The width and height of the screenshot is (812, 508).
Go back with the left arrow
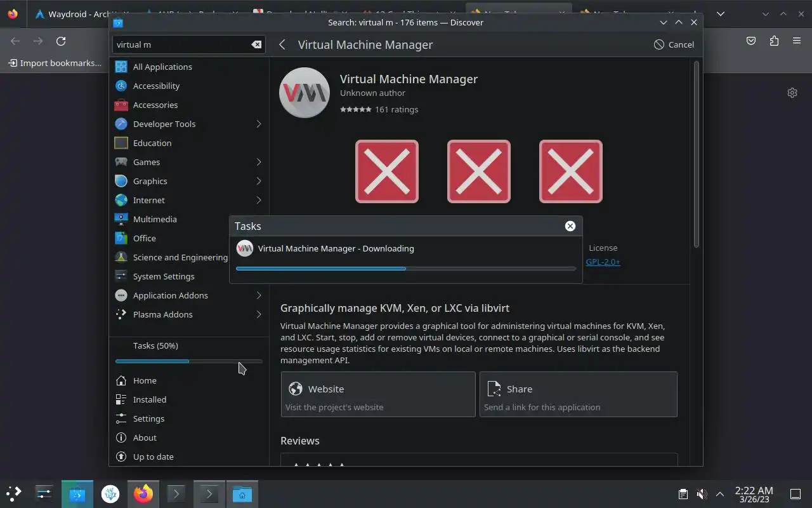(282, 44)
